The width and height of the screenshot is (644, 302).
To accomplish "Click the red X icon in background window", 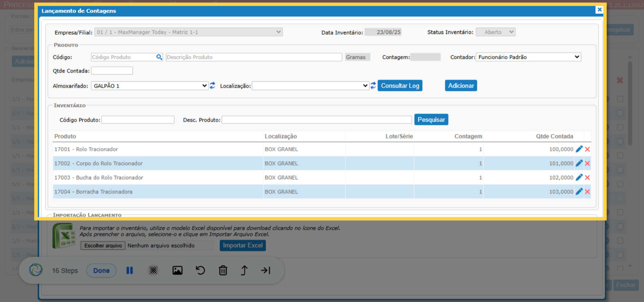I will pyautogui.click(x=620, y=81).
